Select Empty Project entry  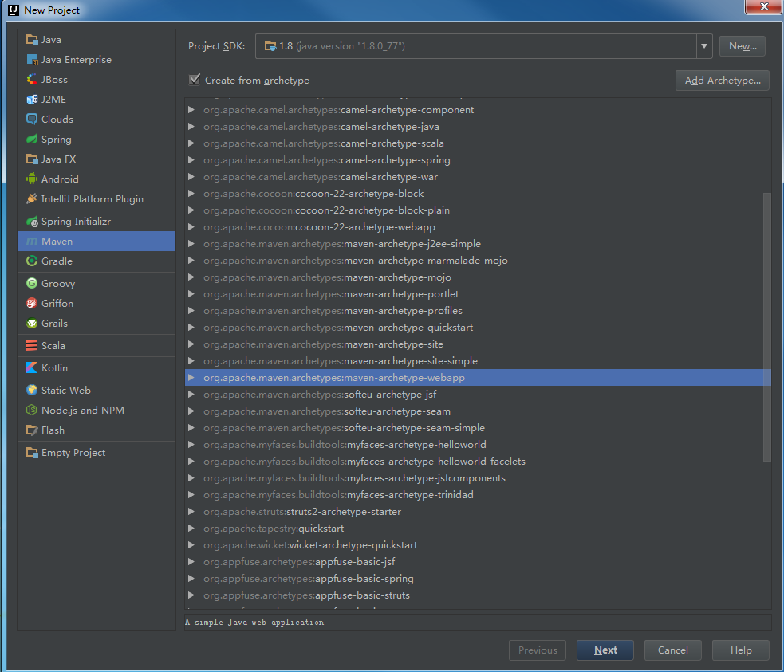click(x=96, y=453)
